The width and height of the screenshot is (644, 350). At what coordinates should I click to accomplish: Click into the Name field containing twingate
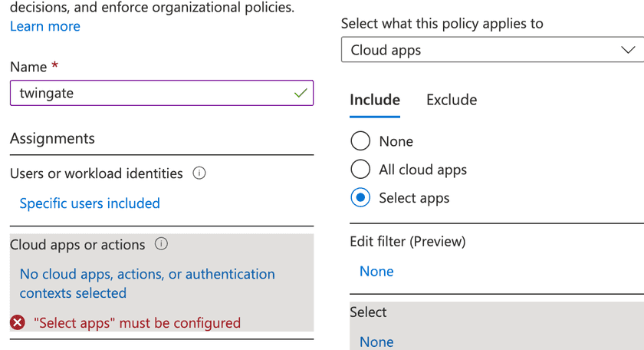(146, 93)
